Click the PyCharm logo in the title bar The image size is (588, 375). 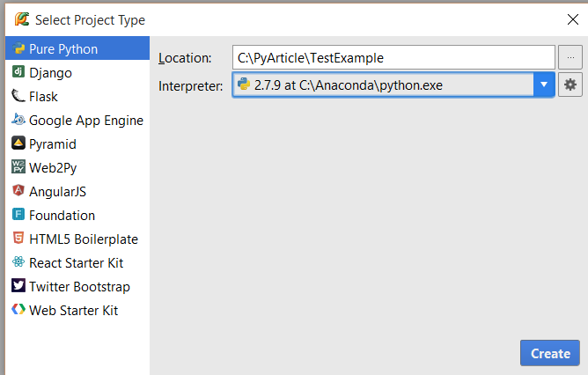click(x=22, y=18)
